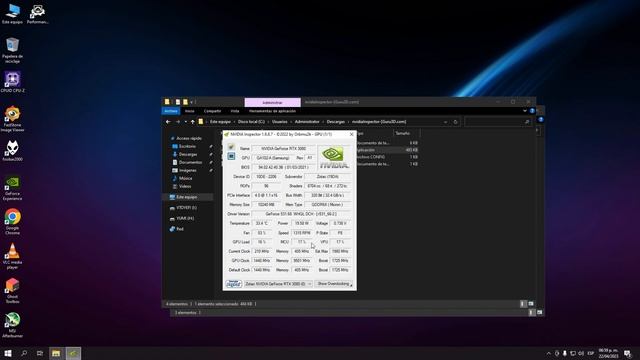Open VLC media player desktop shortcut
The height and width of the screenshot is (360, 640).
point(13,256)
